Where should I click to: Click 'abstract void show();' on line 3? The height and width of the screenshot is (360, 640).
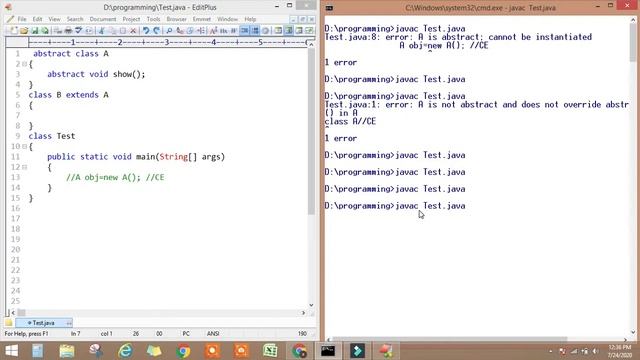[x=96, y=74]
